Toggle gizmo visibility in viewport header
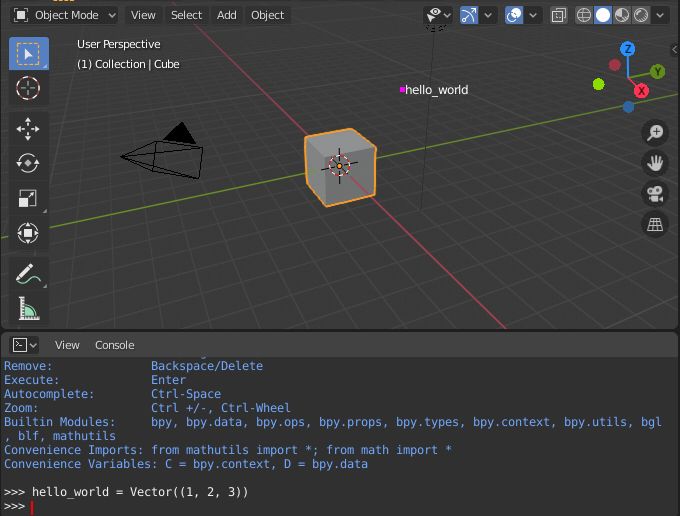Screen dimensions: 680x516 point(469,15)
